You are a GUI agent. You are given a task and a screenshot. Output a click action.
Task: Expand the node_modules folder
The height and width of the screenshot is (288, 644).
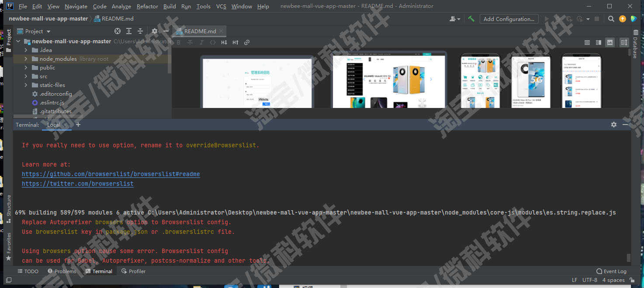coord(26,59)
